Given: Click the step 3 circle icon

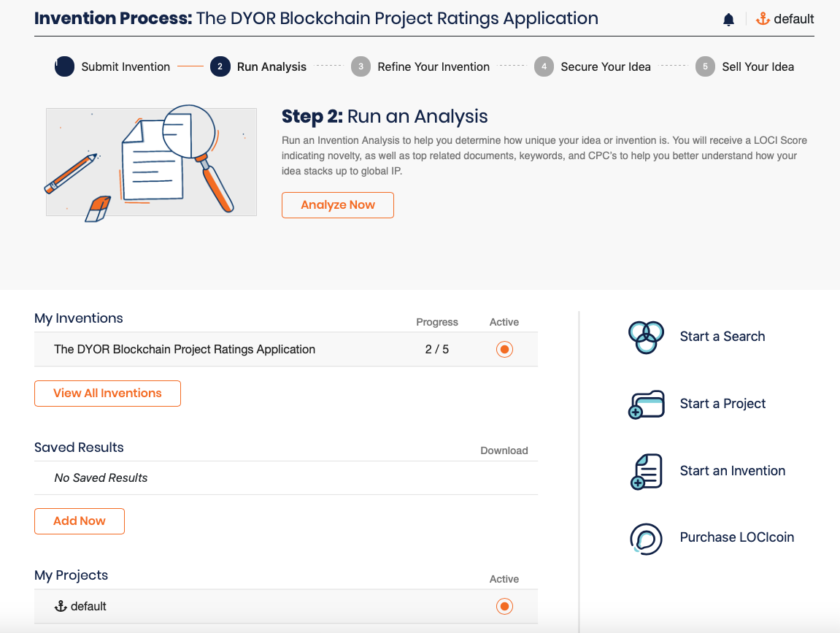Looking at the screenshot, I should pyautogui.click(x=361, y=66).
